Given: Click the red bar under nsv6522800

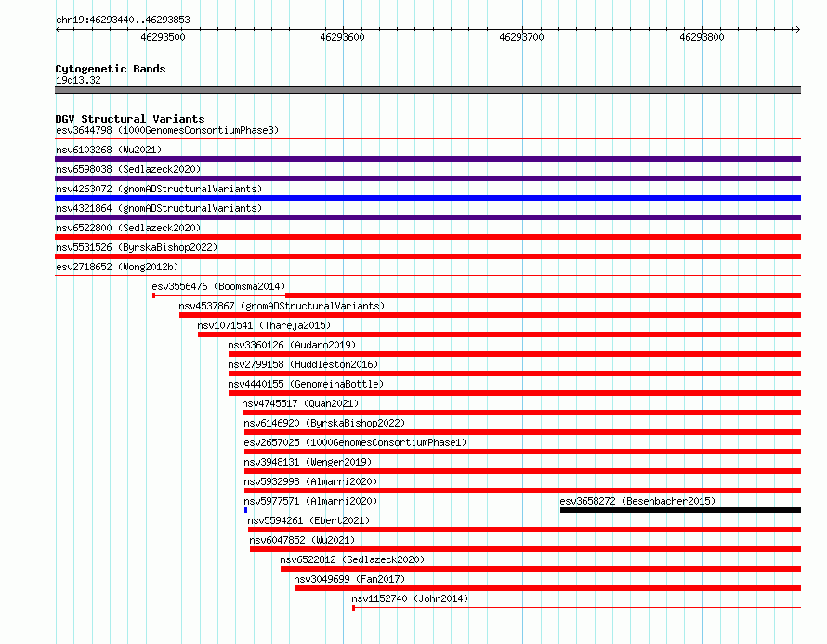Looking at the screenshot, I should click(x=427, y=237).
